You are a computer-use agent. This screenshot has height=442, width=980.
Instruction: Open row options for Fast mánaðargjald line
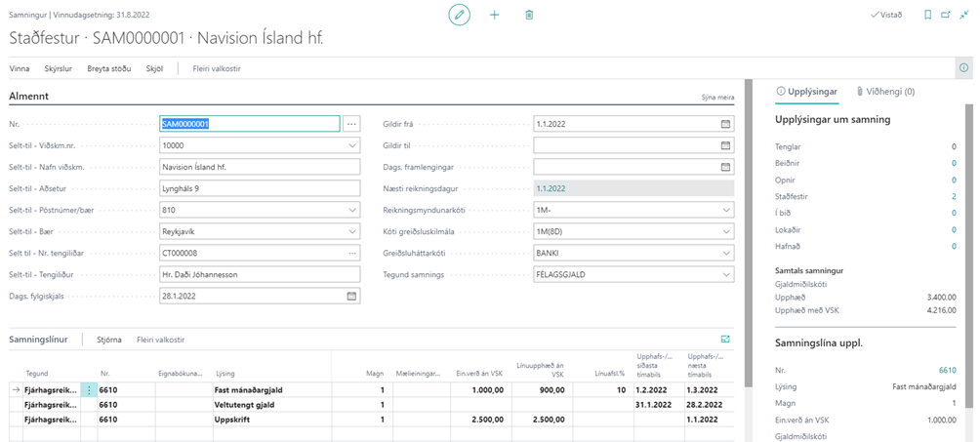[89, 389]
